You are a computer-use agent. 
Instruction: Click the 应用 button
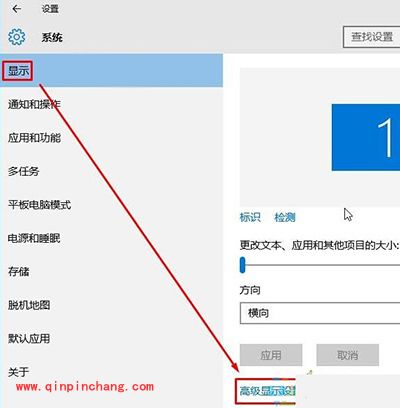point(271,355)
